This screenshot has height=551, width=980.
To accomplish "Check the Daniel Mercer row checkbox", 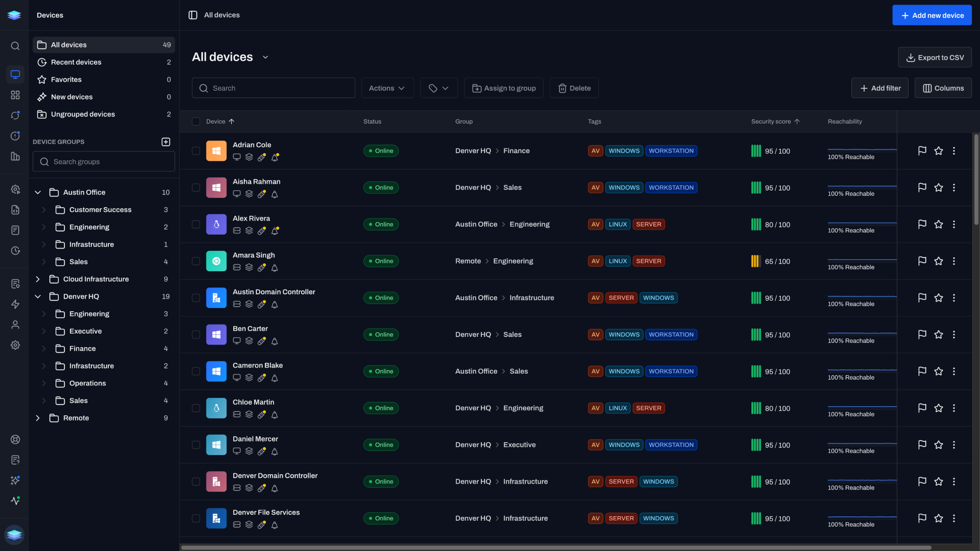I will click(196, 444).
